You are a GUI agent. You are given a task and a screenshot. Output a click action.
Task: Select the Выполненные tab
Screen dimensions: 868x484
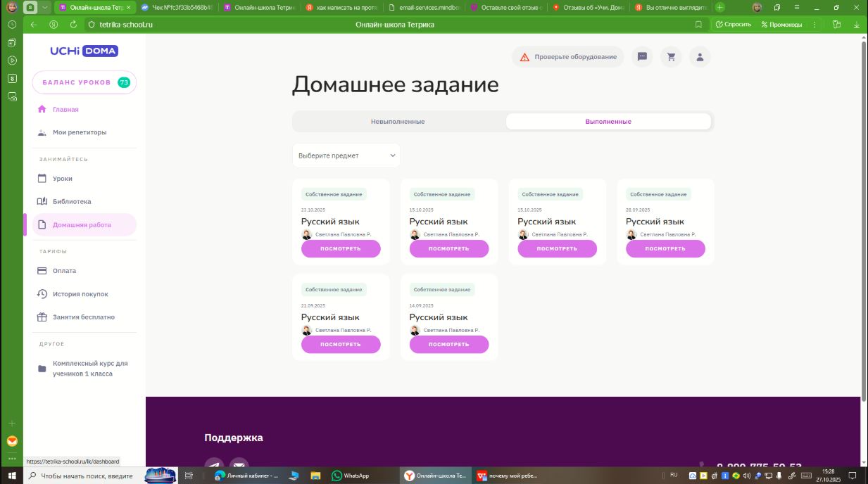pyautogui.click(x=608, y=122)
